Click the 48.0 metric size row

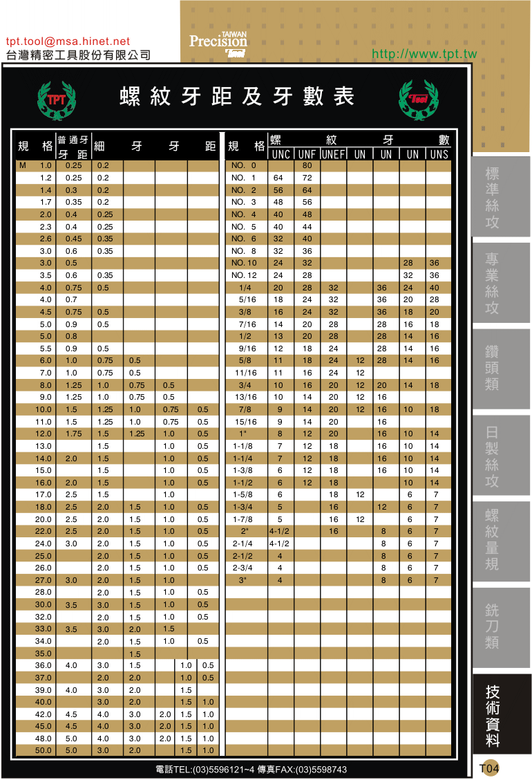[44, 739]
